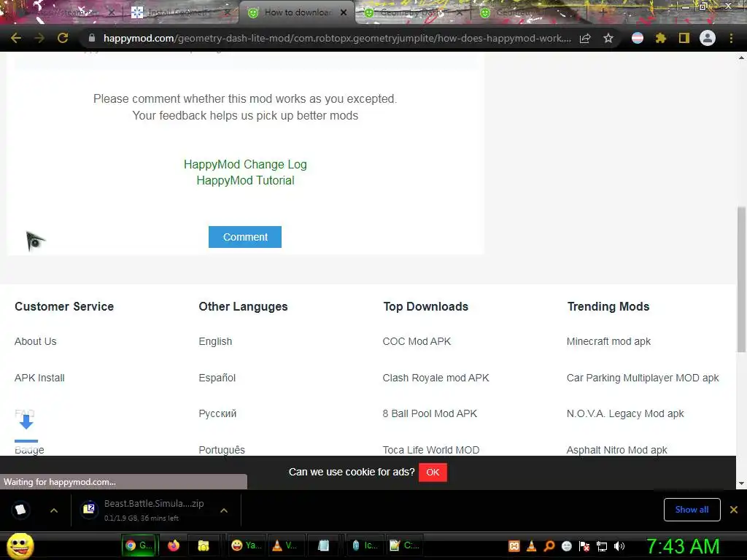Open the smiley Start button

point(20,545)
